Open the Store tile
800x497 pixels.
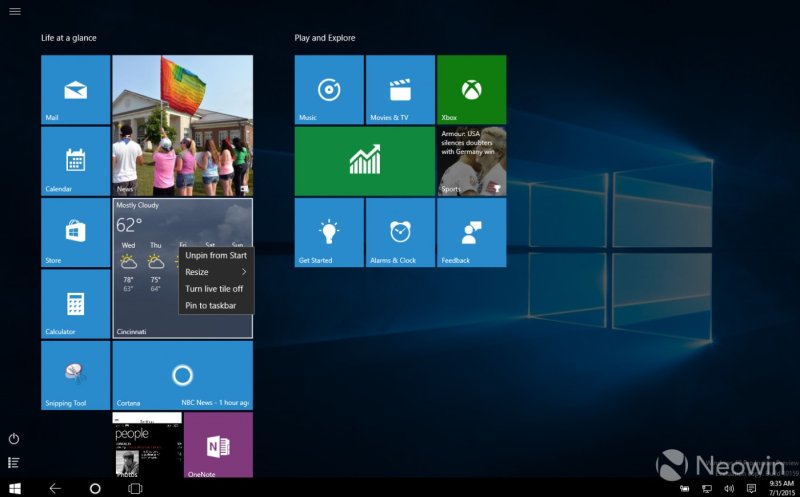(x=76, y=233)
